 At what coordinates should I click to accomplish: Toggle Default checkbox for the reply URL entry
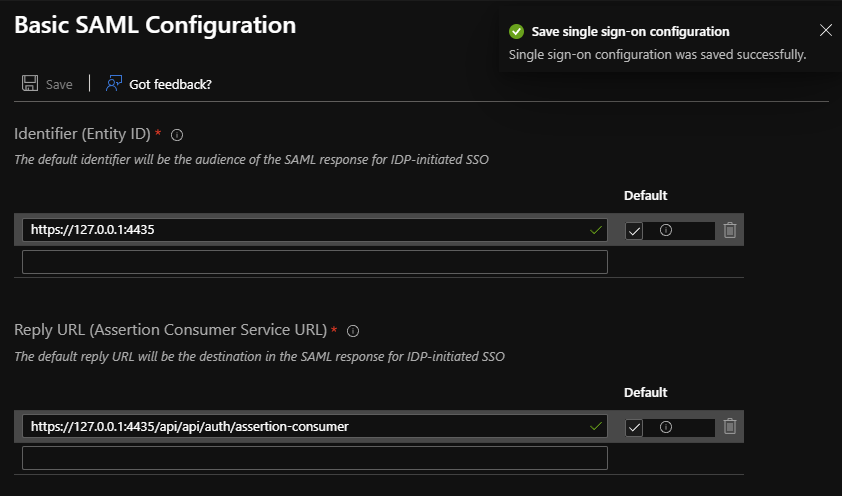(634, 428)
